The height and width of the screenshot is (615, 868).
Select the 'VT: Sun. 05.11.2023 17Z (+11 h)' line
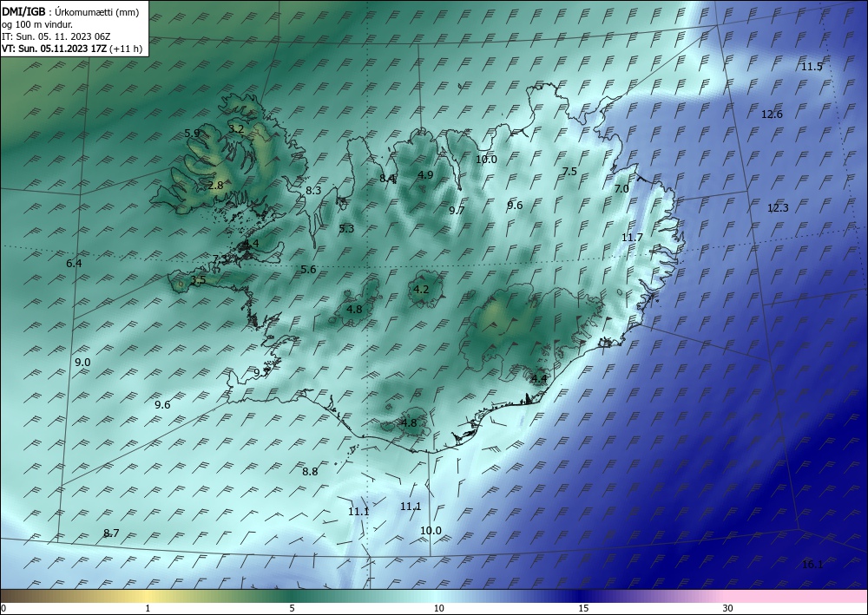tap(72, 49)
